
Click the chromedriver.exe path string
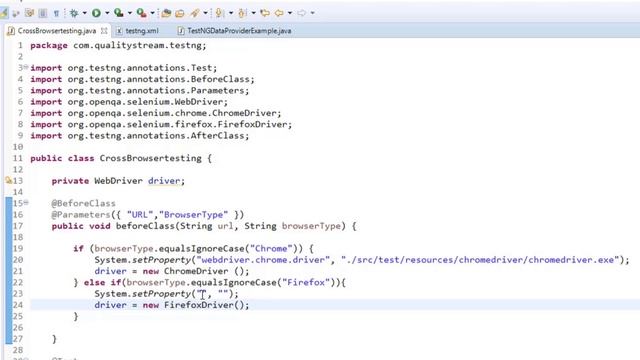480,260
